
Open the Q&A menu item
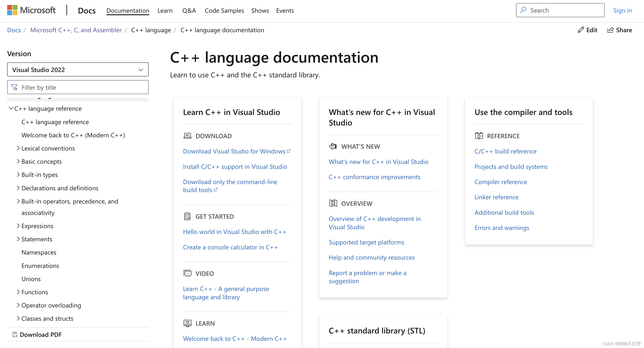tap(189, 11)
